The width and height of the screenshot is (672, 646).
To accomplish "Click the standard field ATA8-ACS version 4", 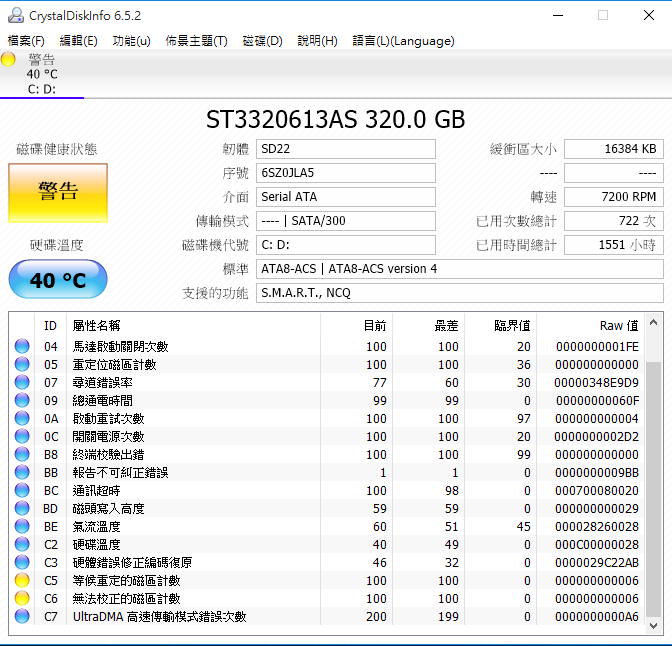I will pos(460,269).
